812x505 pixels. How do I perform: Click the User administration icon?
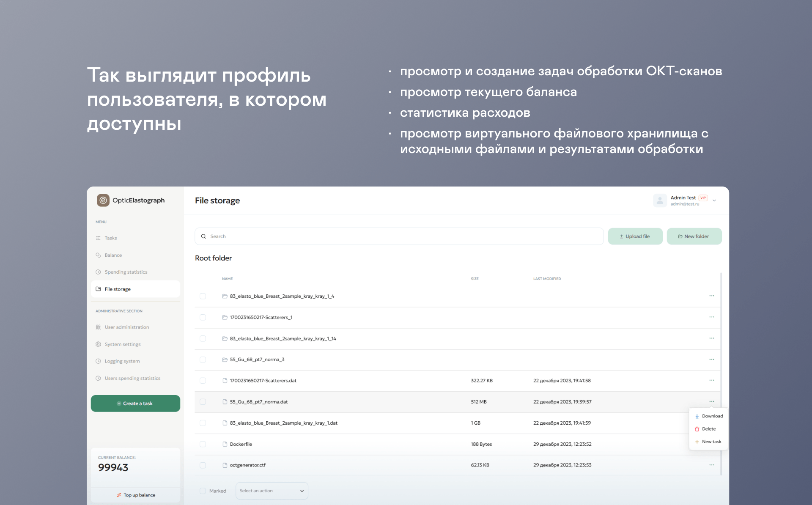pyautogui.click(x=98, y=327)
